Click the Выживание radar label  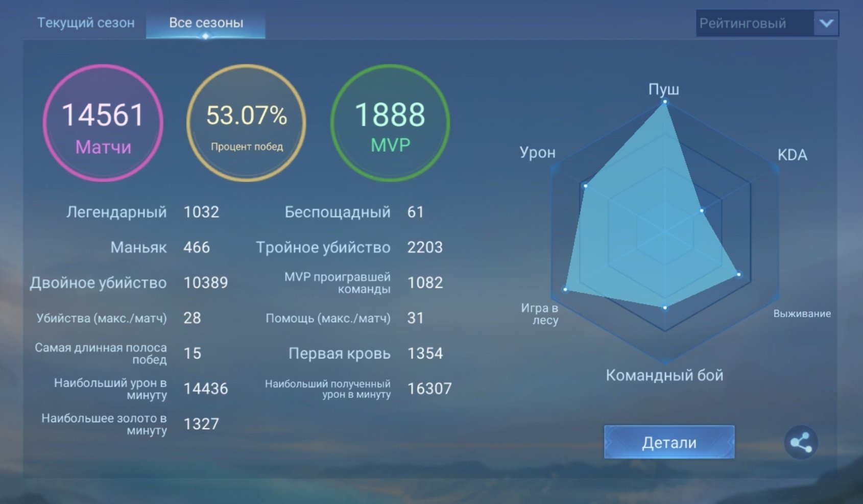(x=802, y=314)
